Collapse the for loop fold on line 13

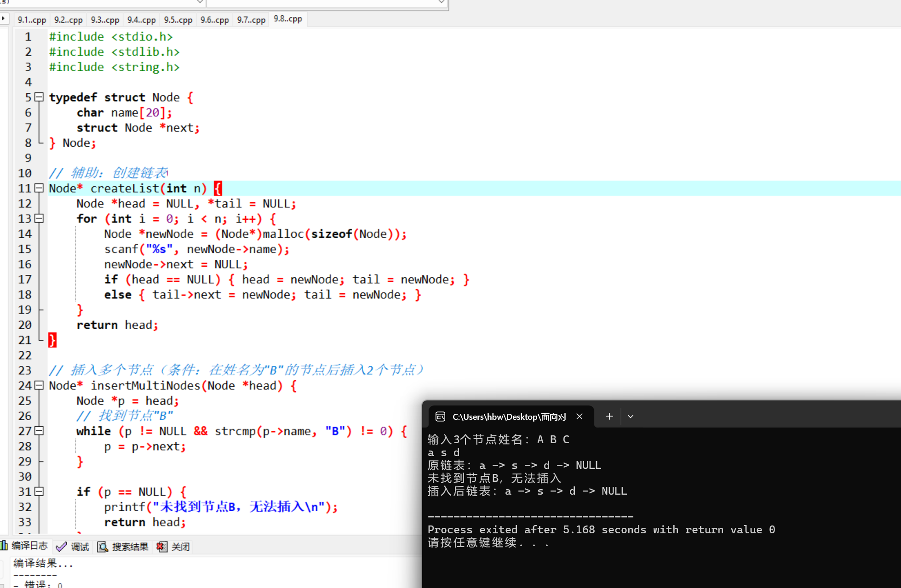(x=39, y=219)
